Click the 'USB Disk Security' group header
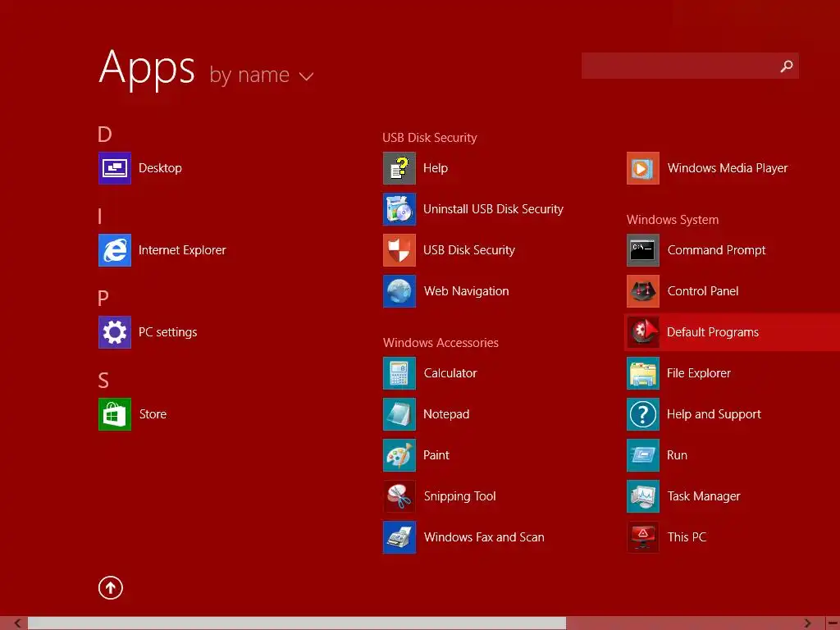The height and width of the screenshot is (630, 840). (430, 138)
